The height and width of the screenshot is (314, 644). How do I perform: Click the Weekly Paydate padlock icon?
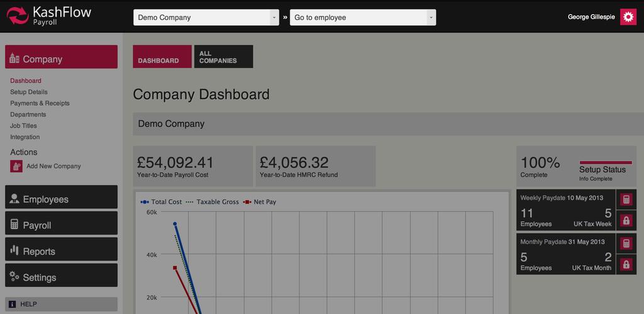click(x=626, y=220)
